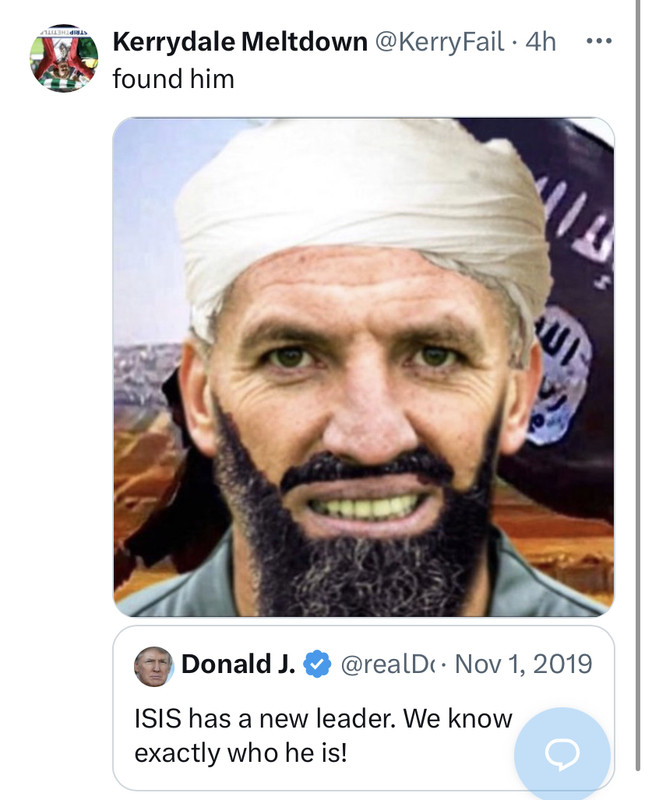Open the @KerryFail handle link
Viewport: 645px width, 800px height.
(439, 42)
